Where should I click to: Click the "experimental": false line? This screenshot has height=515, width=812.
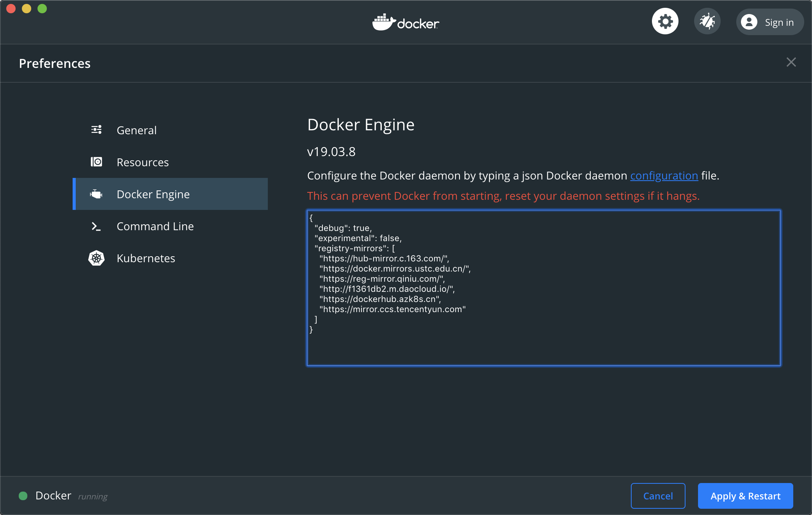[358, 238]
